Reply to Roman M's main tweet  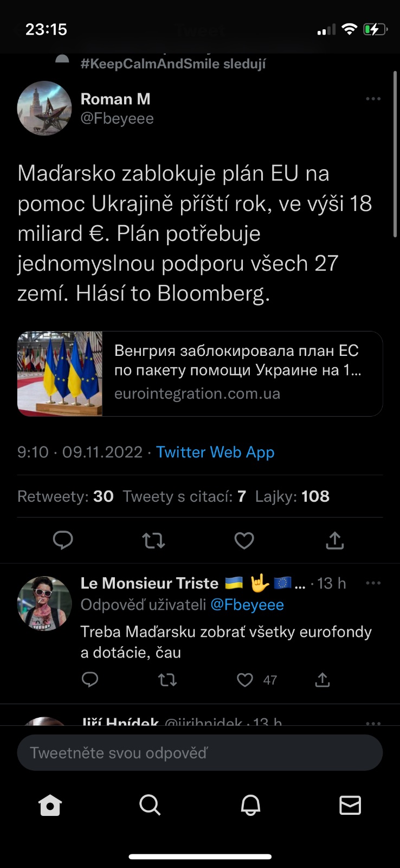pos(63,540)
